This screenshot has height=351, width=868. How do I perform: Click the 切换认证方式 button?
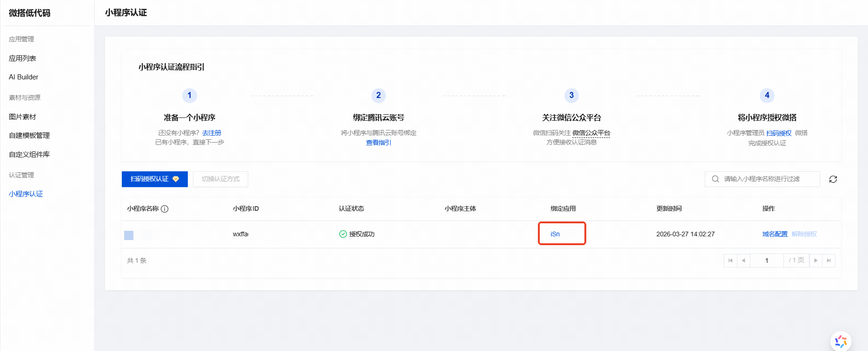[x=220, y=179]
